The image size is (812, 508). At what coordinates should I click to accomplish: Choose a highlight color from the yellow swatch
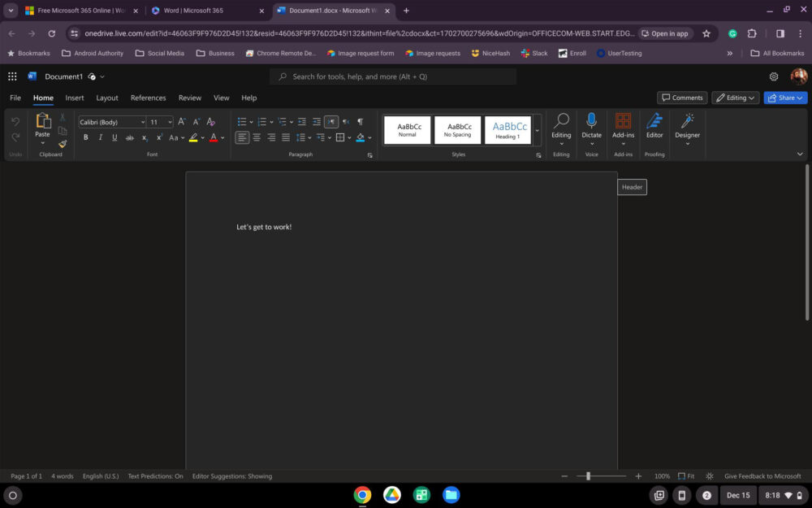coord(194,137)
